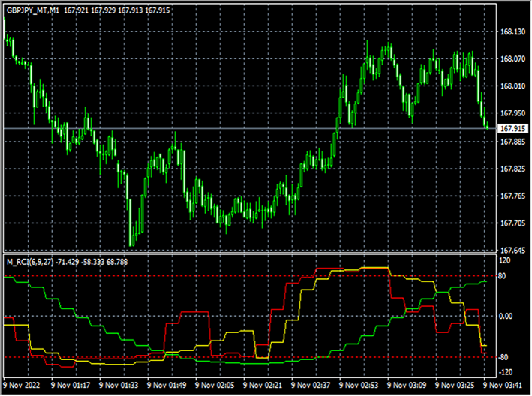Click the 0.00 indicator scale label
This screenshot has width=532, height=396.
pyautogui.click(x=506, y=316)
